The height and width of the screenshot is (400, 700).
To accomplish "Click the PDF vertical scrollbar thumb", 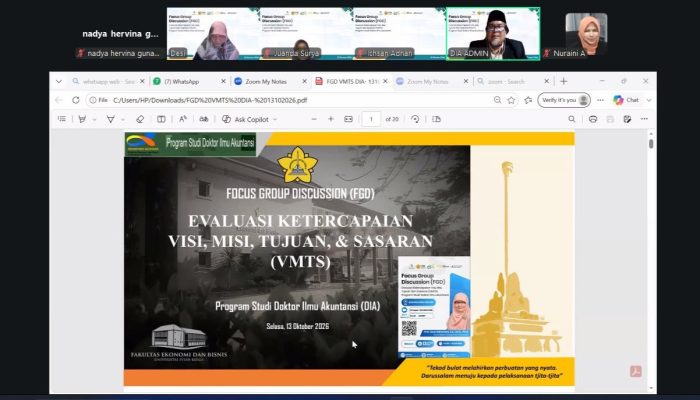I will (651, 144).
